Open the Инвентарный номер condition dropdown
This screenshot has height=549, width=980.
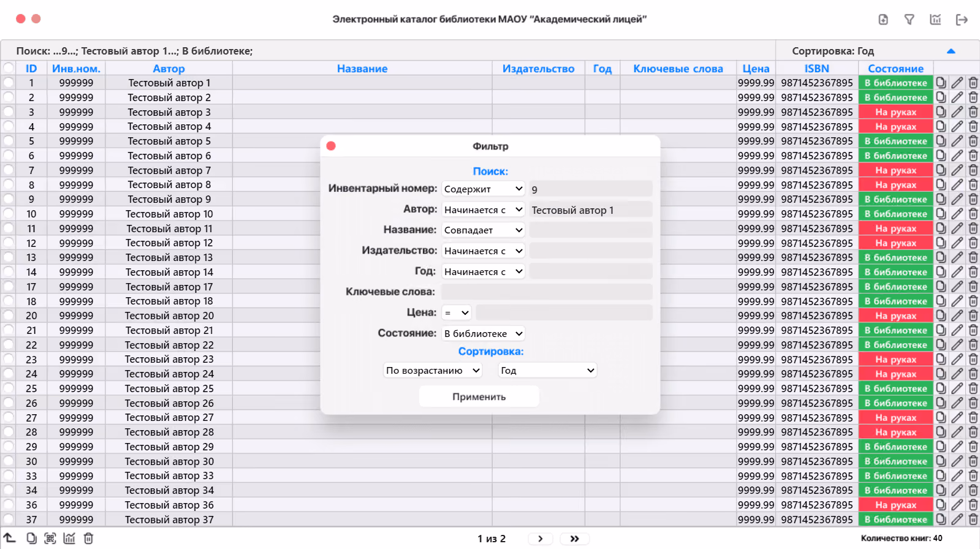(x=484, y=189)
